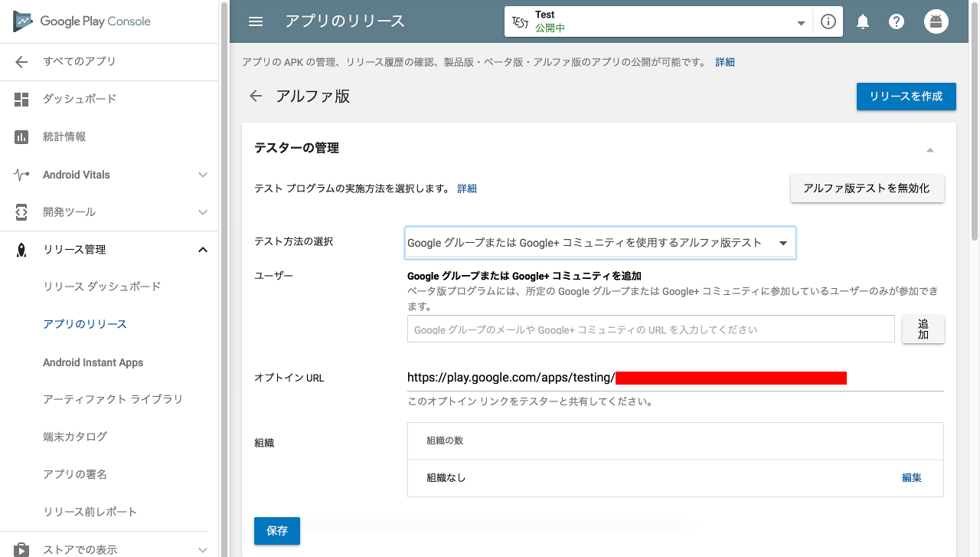Open アーティファクト ライブラリ menu item
The width and height of the screenshot is (980, 557).
coord(113,399)
